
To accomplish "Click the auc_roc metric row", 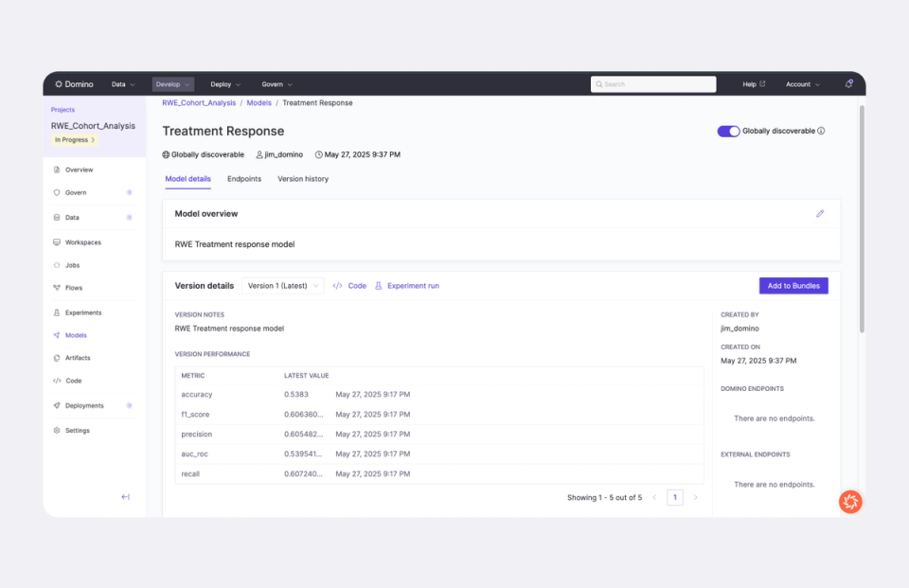I will [439, 454].
